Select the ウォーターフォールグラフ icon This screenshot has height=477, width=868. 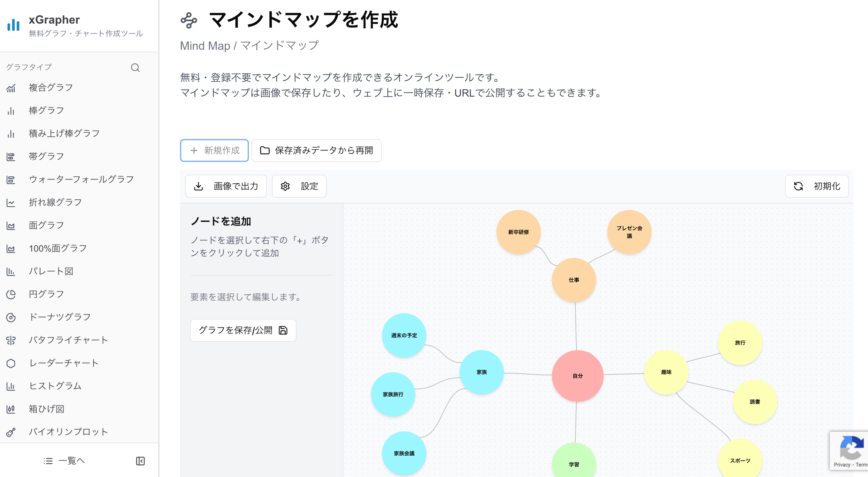11,180
